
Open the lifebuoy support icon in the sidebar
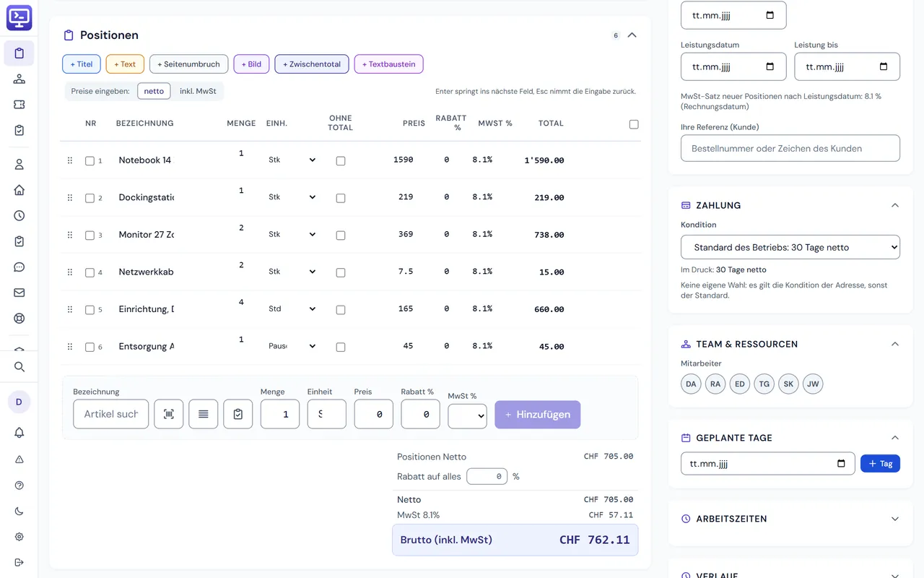point(19,318)
